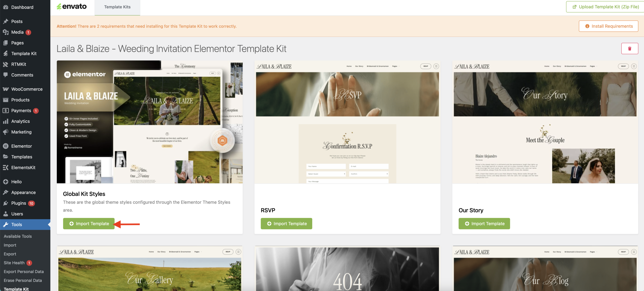Click the 'RSVP' card title
Image resolution: width=644 pixels, height=291 pixels.
click(x=268, y=210)
